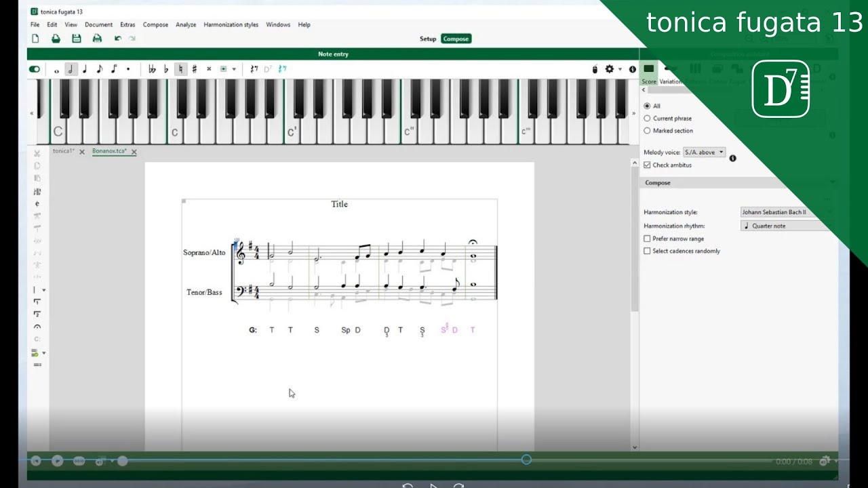Open the Harmonization rhythm dropdown
This screenshot has height=488, width=868.
tap(787, 226)
